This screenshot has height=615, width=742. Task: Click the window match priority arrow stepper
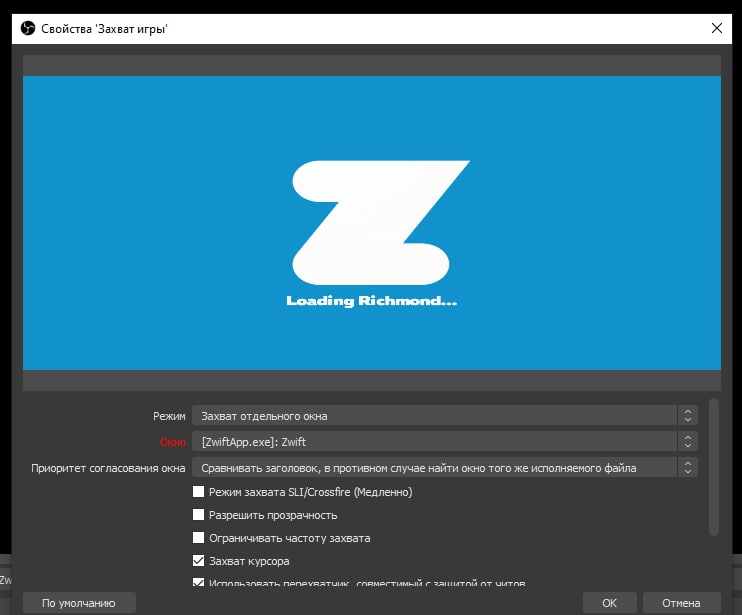(688, 468)
